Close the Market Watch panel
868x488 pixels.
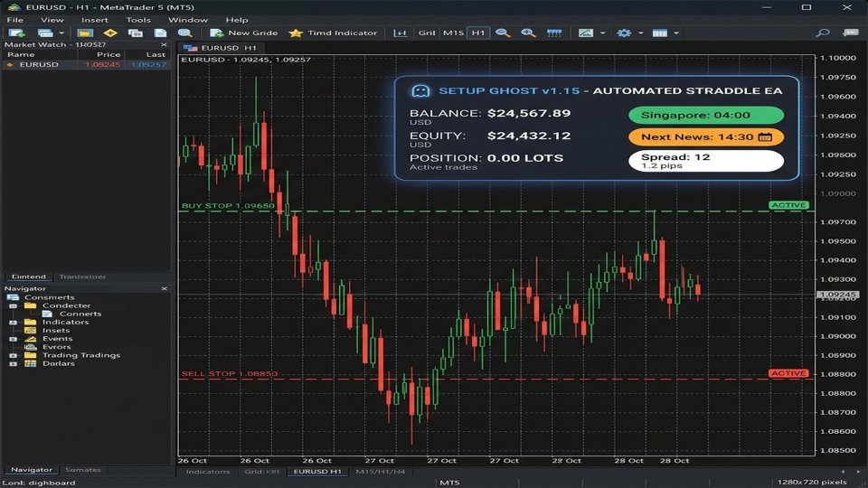[164, 45]
